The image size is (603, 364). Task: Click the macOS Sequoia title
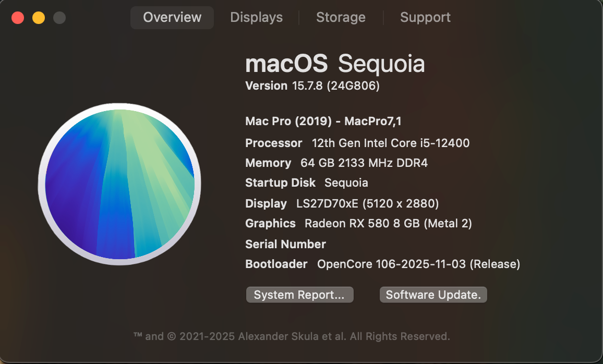(335, 64)
